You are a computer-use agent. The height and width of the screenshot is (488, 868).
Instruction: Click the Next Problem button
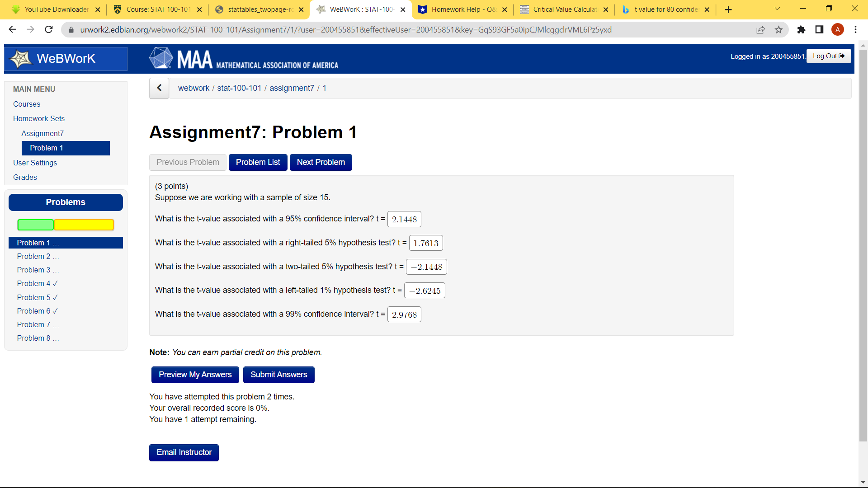[x=321, y=162]
